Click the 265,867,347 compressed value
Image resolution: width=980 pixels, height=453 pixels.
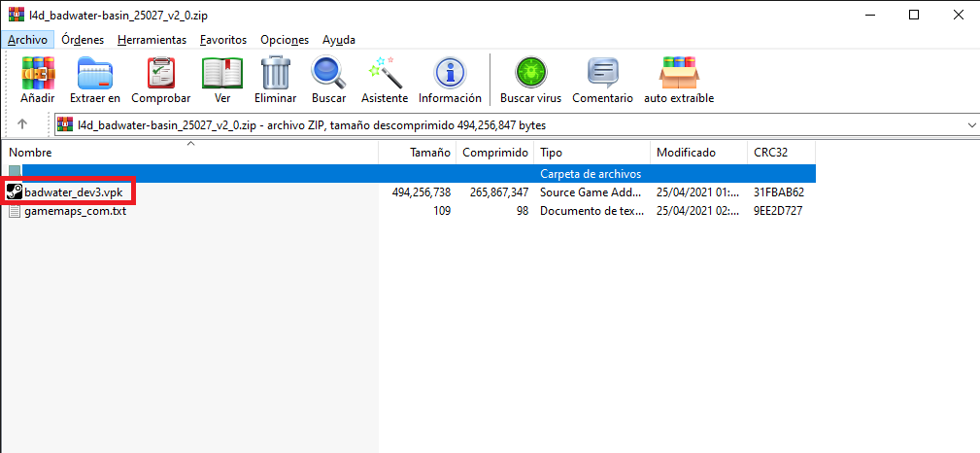click(x=499, y=192)
